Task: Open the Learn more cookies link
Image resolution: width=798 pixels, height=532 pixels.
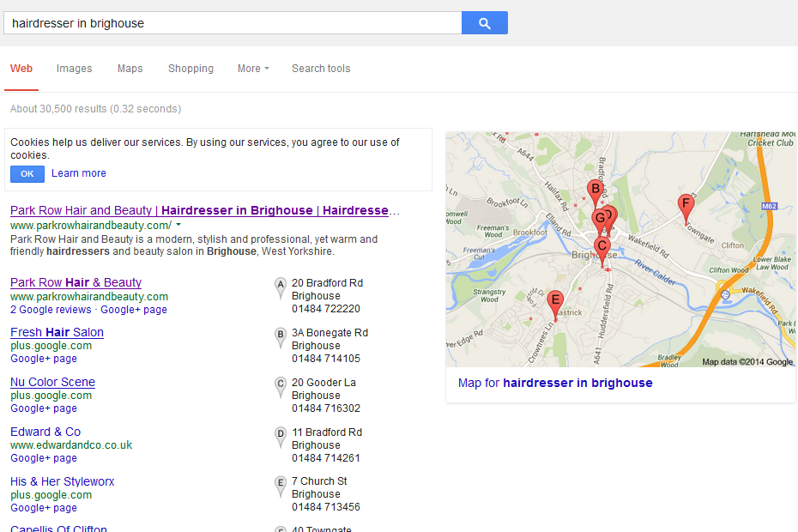Action: 79,173
